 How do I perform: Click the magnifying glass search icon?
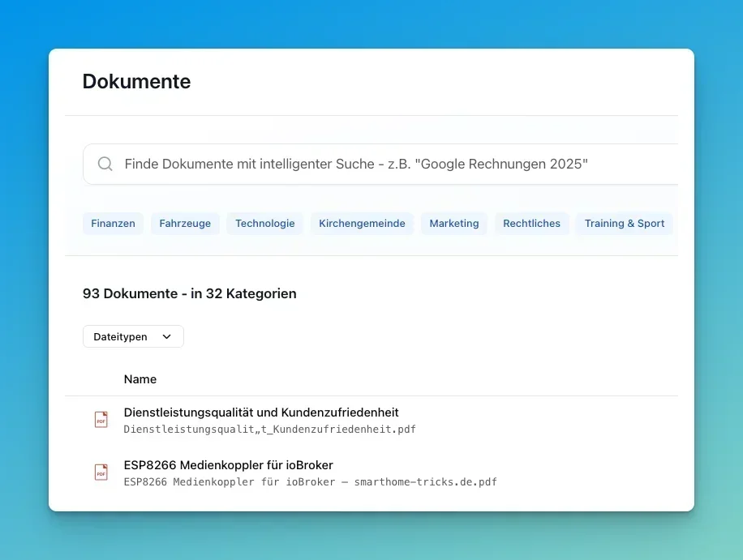tap(105, 165)
